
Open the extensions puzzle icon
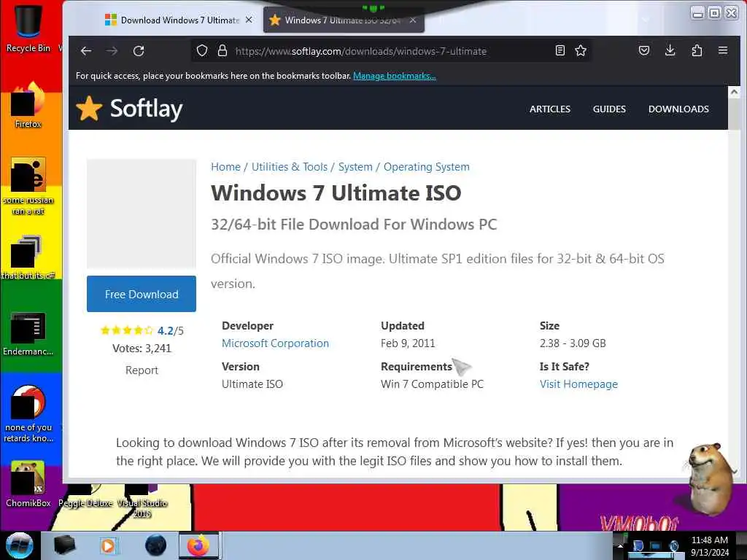[x=697, y=50]
